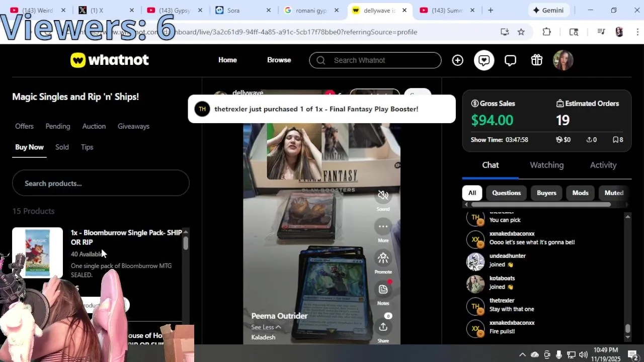
Task: Open undeadhunter's chat avatar
Action: click(475, 262)
